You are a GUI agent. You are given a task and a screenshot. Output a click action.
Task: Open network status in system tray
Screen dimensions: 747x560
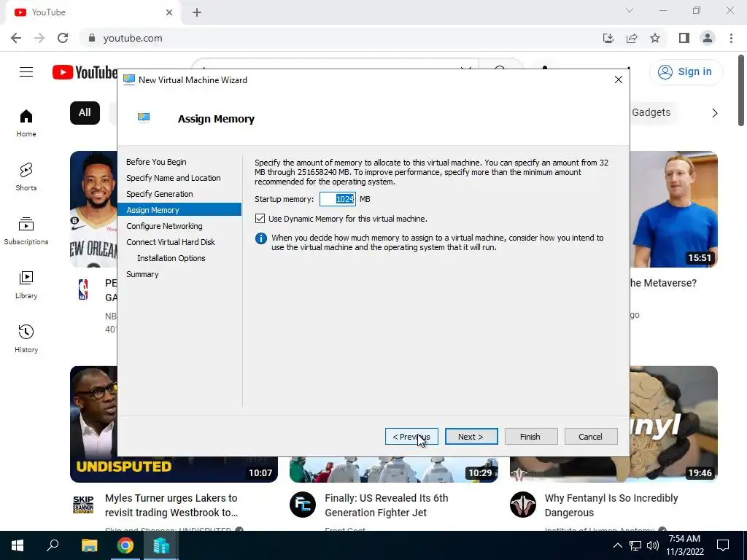[635, 545]
